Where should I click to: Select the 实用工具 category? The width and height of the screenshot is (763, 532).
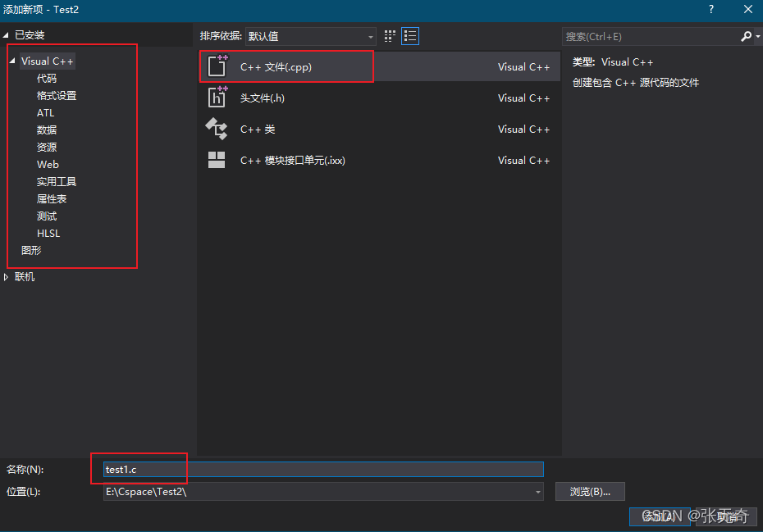click(57, 182)
